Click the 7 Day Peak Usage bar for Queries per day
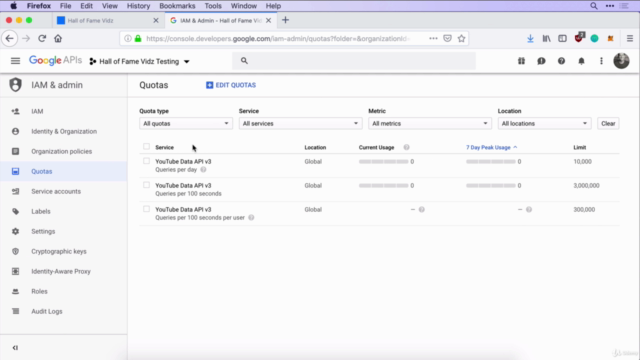 491,162
